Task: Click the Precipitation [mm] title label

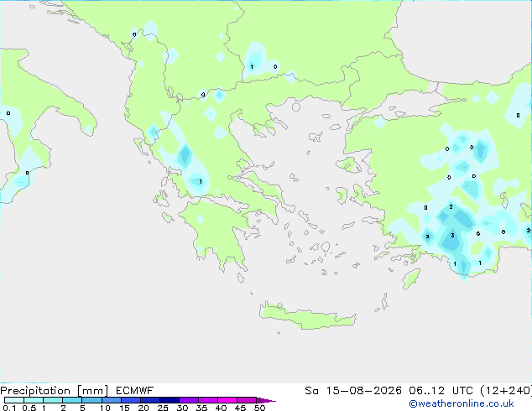Action: [x=54, y=391]
